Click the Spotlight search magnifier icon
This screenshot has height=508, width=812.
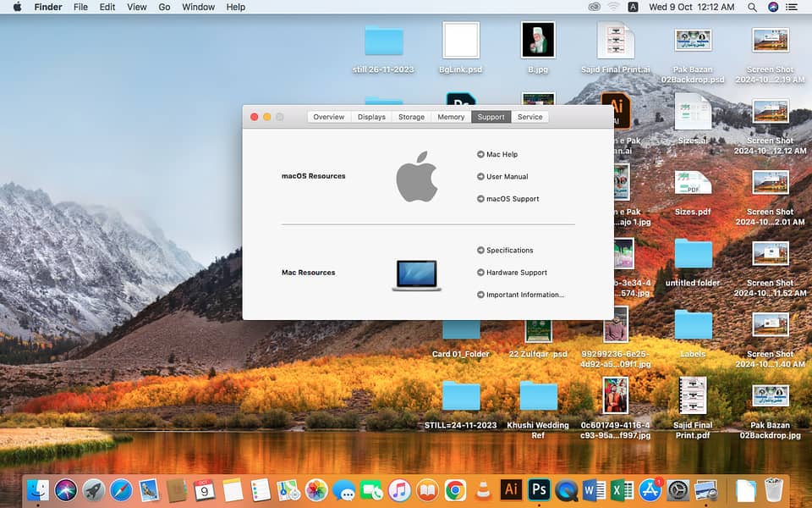click(752, 7)
